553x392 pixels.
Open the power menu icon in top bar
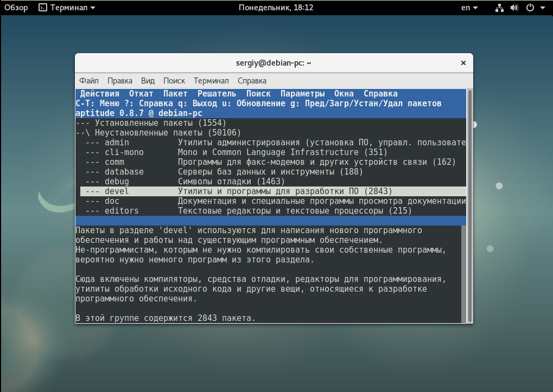click(x=530, y=8)
